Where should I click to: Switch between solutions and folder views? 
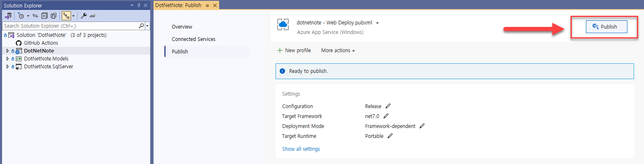[x=8, y=16]
